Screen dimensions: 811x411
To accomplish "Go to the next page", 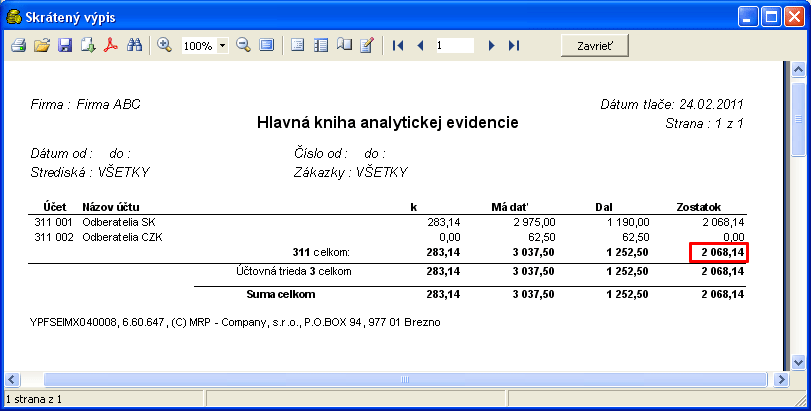I will (x=491, y=45).
